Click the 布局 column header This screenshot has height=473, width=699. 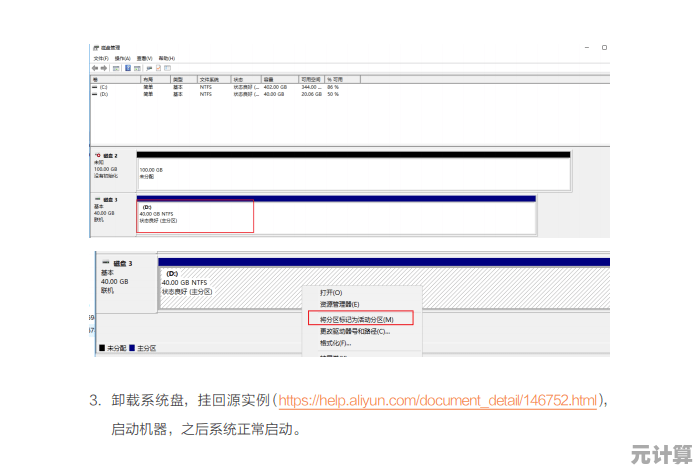156,79
